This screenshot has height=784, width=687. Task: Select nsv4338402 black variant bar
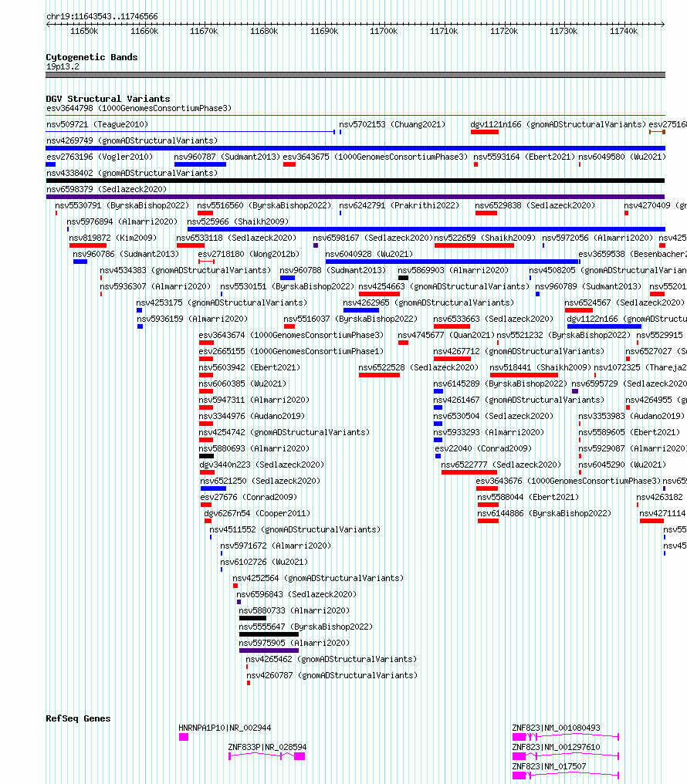(355, 181)
